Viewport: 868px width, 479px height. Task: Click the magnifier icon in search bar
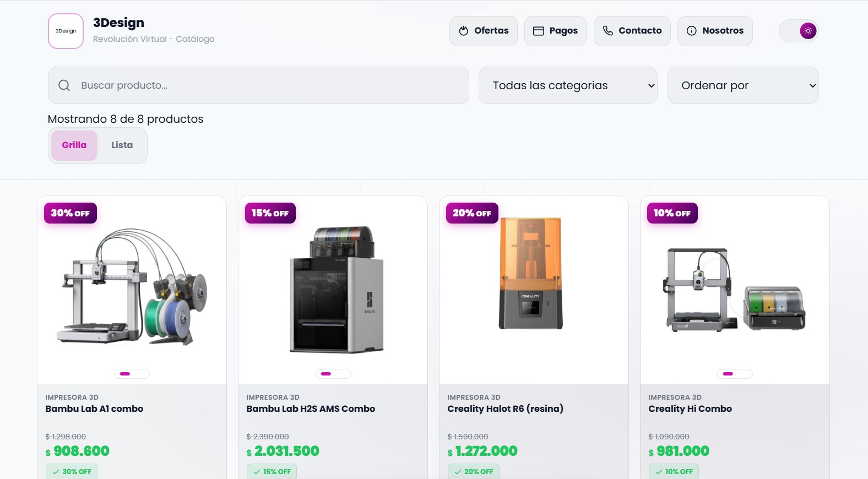point(64,85)
